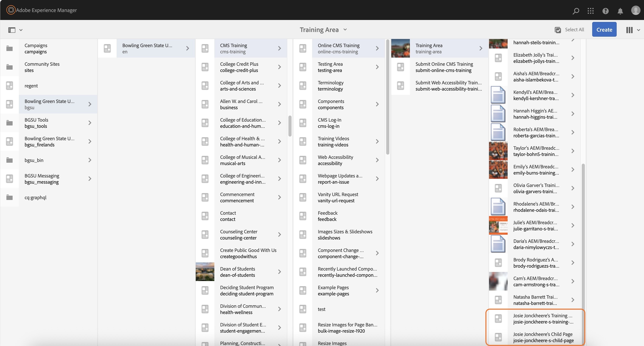Expand Example Pages chevron
The width and height of the screenshot is (644, 346).
[377, 291]
